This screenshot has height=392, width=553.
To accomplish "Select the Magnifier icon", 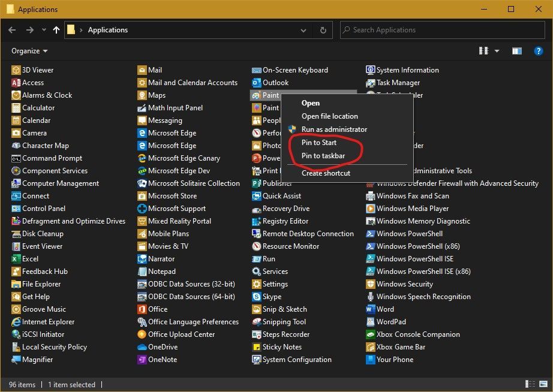I will coord(16,360).
